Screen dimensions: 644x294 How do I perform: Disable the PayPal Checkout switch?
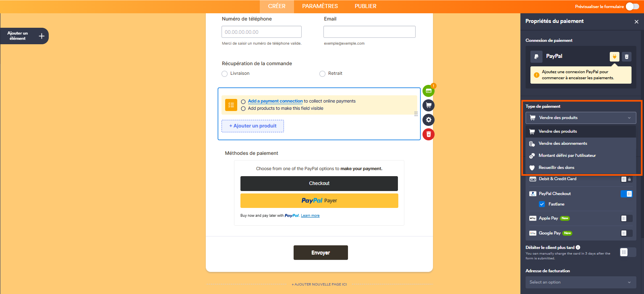(626, 194)
